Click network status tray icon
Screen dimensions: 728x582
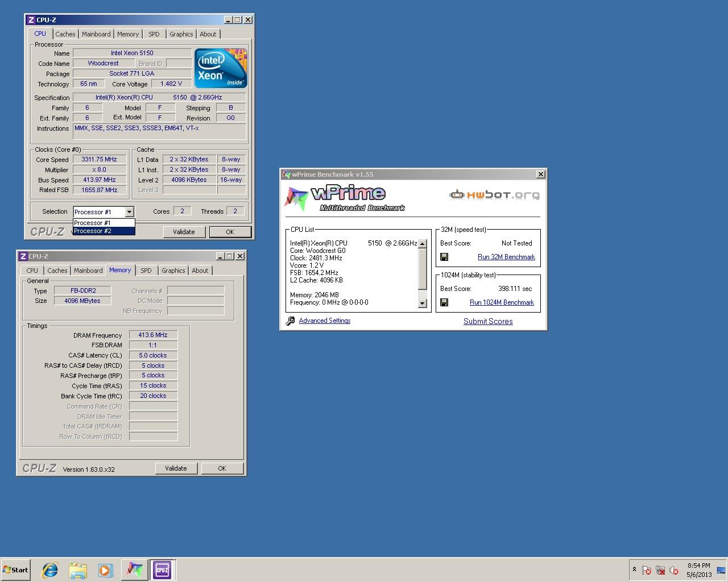coord(660,570)
